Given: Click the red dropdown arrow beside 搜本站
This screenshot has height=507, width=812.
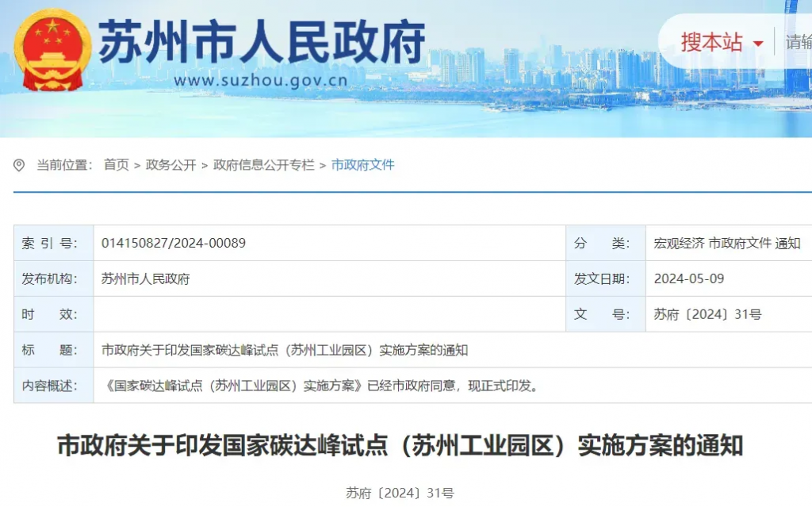Looking at the screenshot, I should (x=758, y=44).
